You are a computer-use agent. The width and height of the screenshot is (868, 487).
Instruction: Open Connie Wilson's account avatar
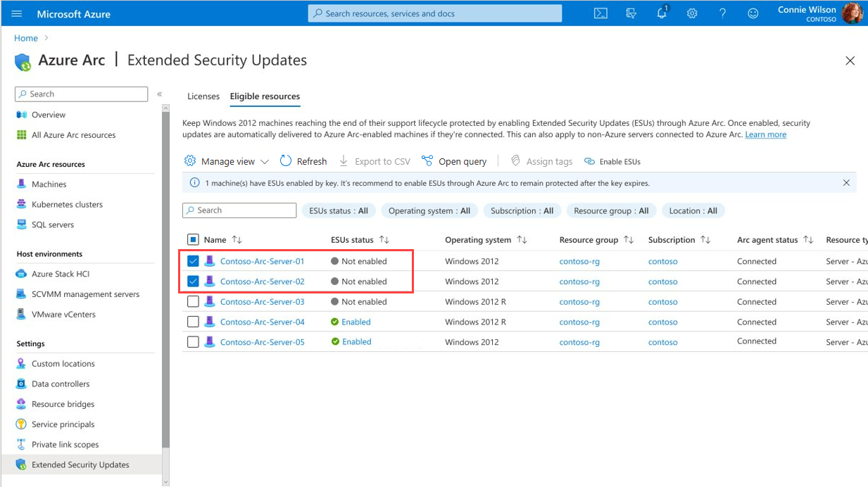click(x=852, y=13)
